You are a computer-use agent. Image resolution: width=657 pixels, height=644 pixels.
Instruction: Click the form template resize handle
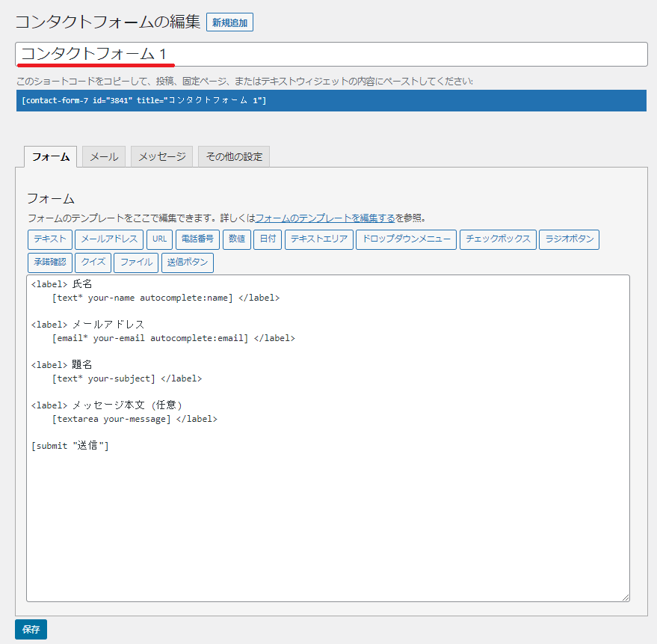625,598
